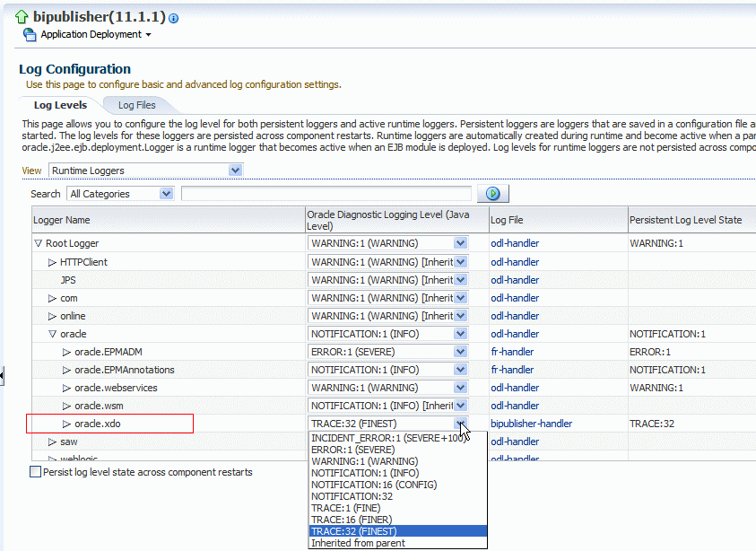Viewport: 756px width, 551px height.
Task: Open online logging level dropdown
Action: [x=387, y=316]
